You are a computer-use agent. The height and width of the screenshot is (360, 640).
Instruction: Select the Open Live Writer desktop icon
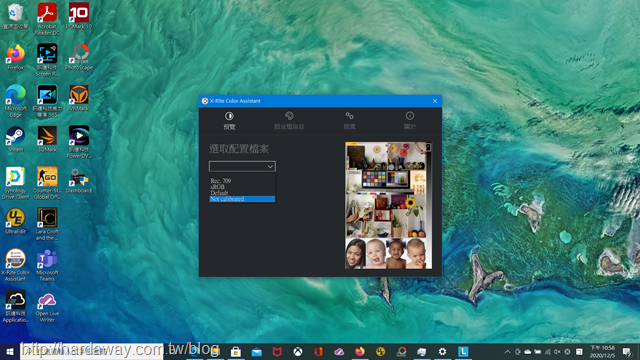coord(47,306)
